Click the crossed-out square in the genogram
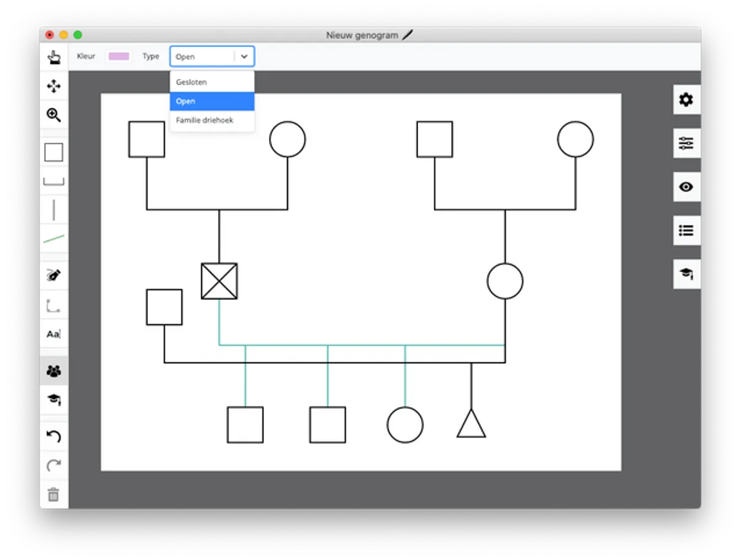Viewport: 740px width, 560px height. [x=219, y=281]
